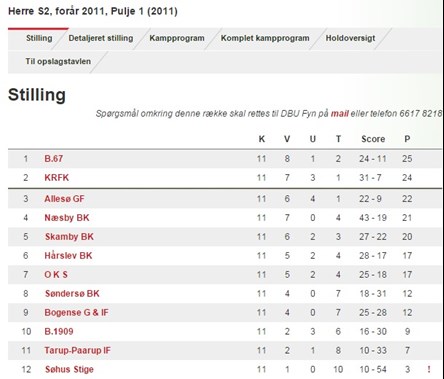Click the Allesø GF team link
The width and height of the screenshot is (444, 379).
(x=64, y=199)
